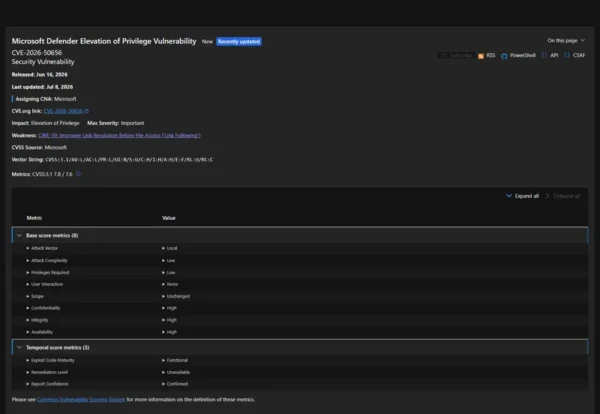The image size is (600, 414).
Task: Click the Vector String CVSS:3.1 value
Action: click(x=129, y=160)
